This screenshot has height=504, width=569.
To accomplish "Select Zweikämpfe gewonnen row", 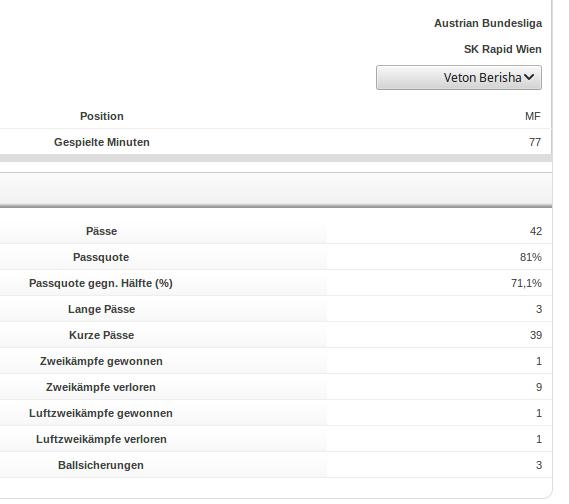I will point(276,361).
